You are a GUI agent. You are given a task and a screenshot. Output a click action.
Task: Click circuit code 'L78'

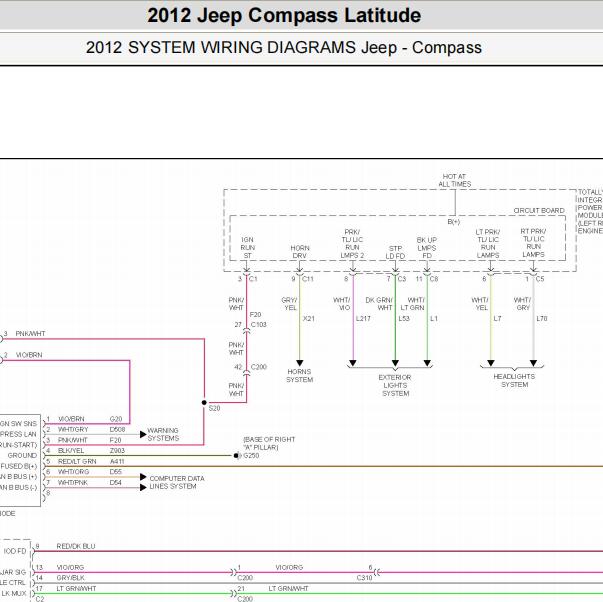point(541,319)
